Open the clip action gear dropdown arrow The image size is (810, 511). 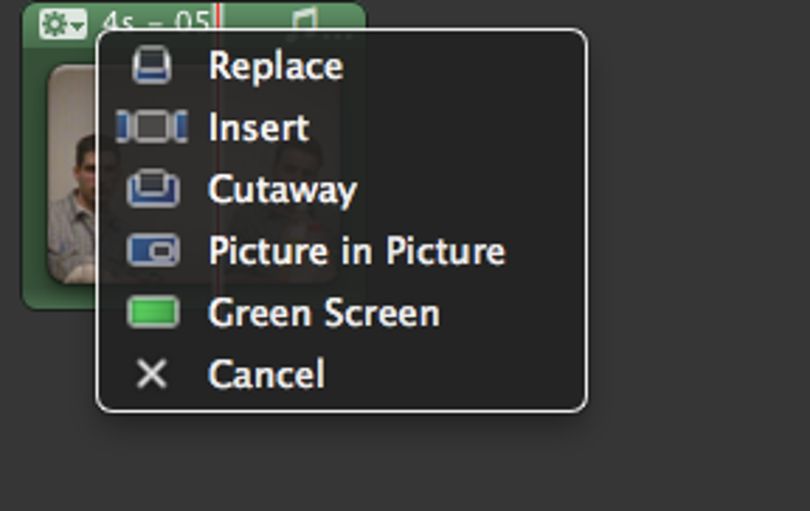(78, 25)
